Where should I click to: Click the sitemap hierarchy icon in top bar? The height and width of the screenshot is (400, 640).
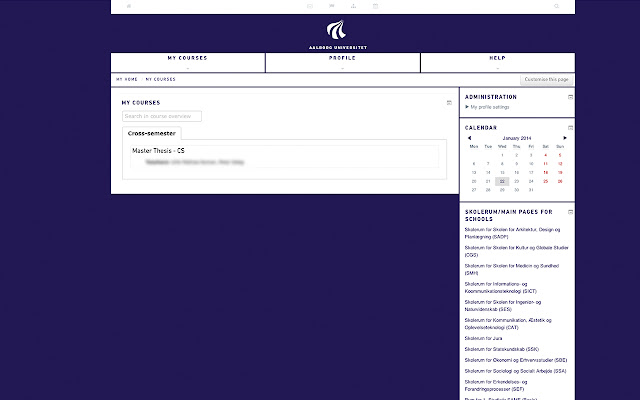[x=353, y=6]
